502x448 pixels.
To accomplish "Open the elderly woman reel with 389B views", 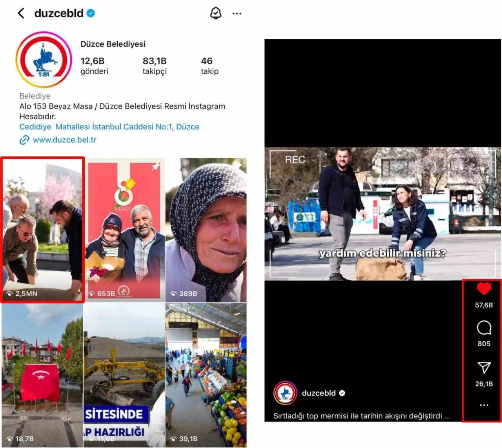I will coord(206,230).
